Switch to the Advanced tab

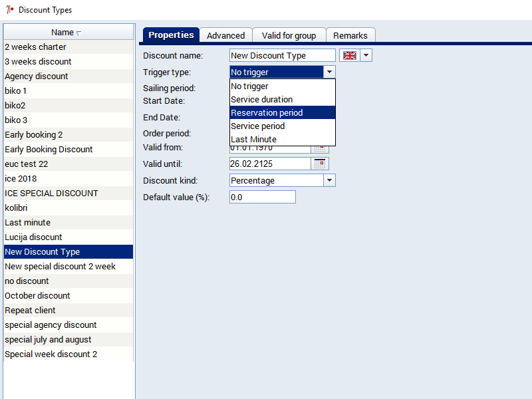(x=225, y=35)
